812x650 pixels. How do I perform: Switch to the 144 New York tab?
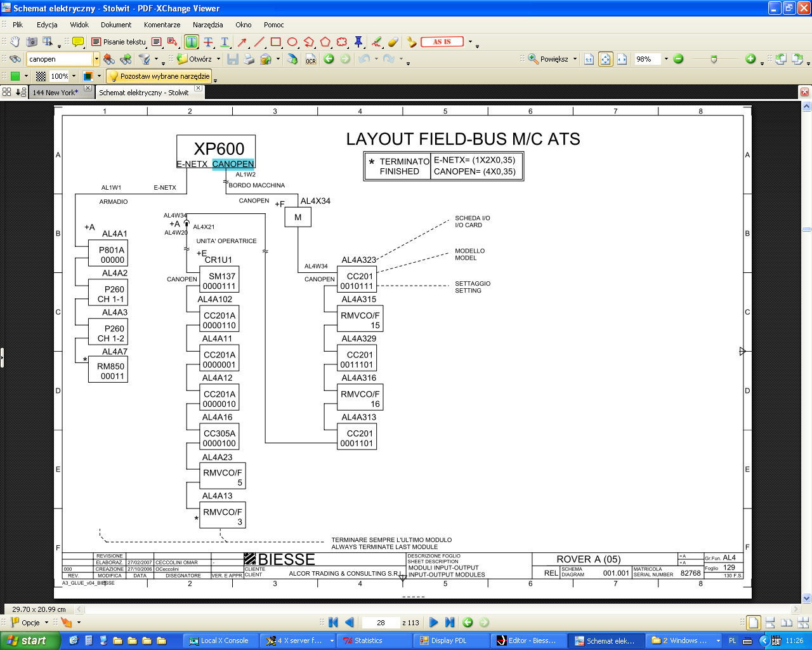(55, 92)
